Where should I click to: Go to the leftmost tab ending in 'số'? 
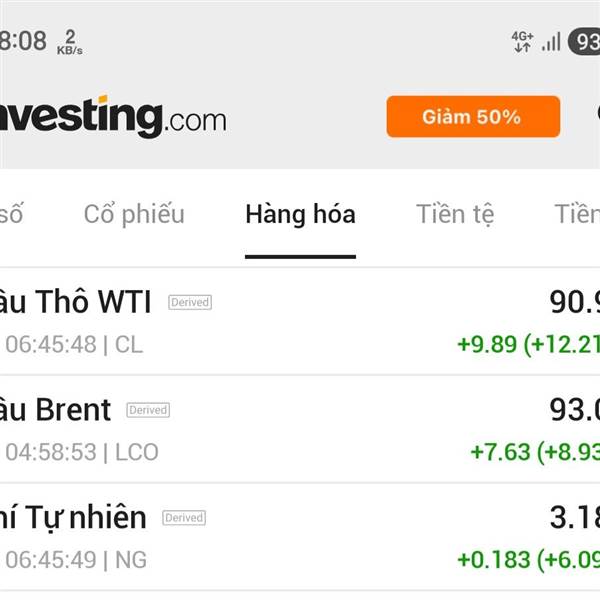[11, 213]
